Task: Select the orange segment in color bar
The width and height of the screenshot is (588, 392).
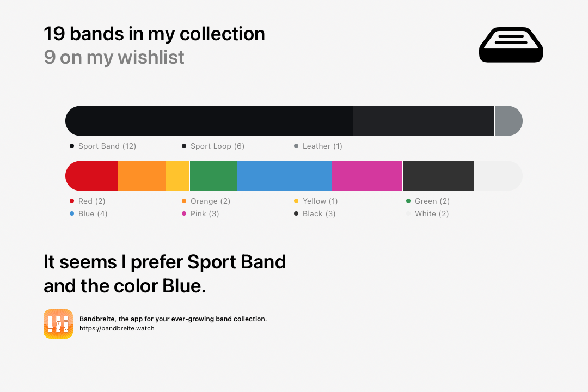Action: 142,176
